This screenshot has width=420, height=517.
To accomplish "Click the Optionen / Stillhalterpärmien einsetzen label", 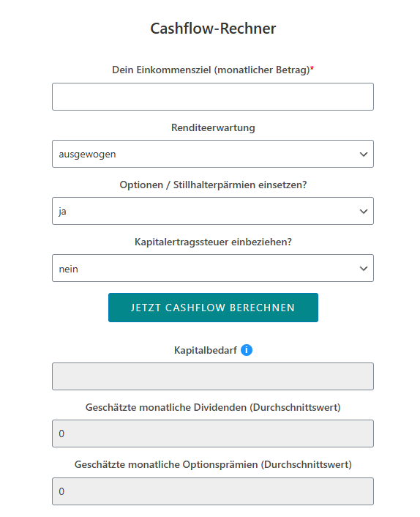I will coord(213,185).
